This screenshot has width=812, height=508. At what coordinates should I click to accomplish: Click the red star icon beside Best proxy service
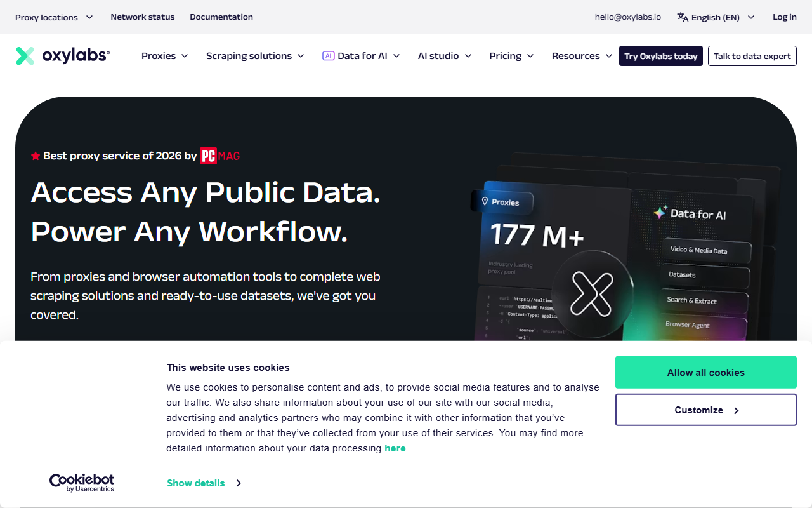36,156
